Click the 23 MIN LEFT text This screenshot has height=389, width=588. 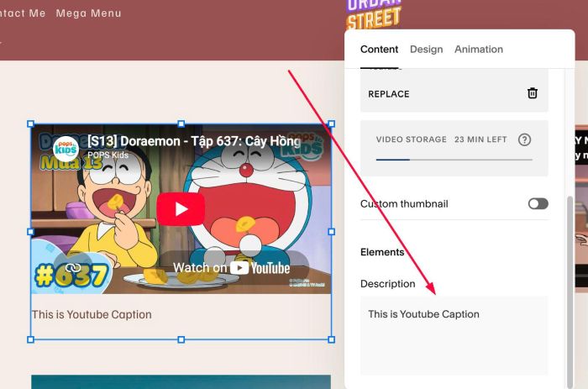point(480,139)
